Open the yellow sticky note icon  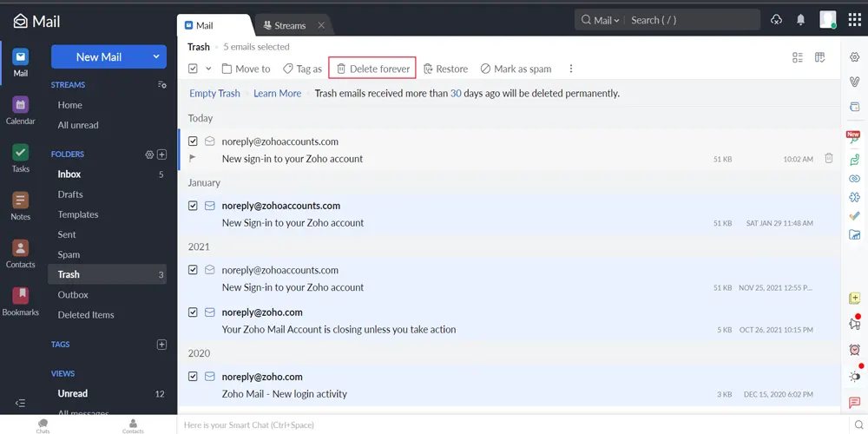(x=854, y=299)
